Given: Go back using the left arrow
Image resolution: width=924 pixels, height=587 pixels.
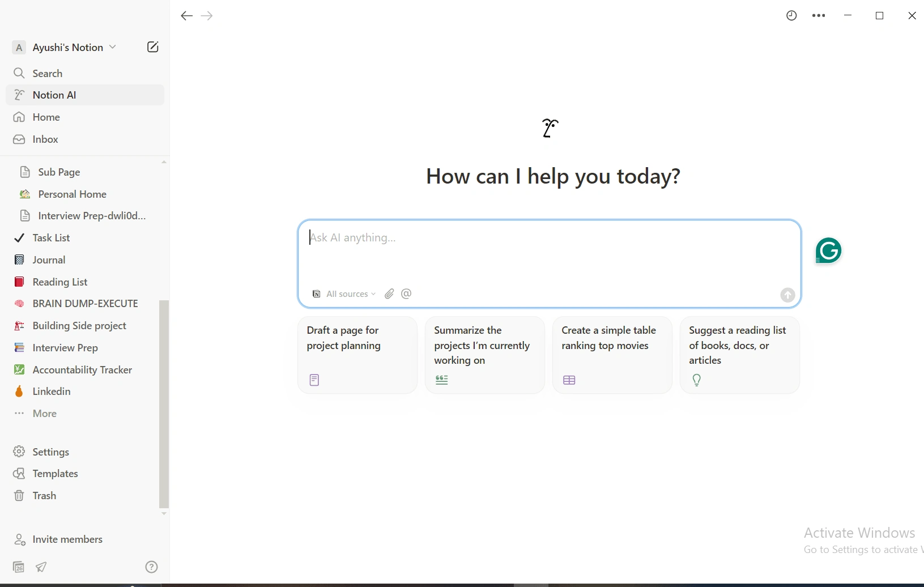Looking at the screenshot, I should [186, 16].
